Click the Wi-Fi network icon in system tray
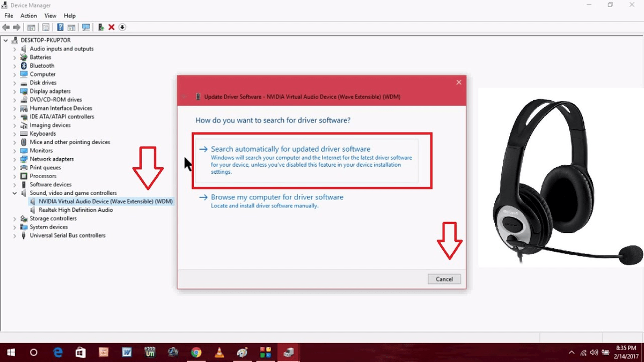644x362 pixels. (x=583, y=352)
